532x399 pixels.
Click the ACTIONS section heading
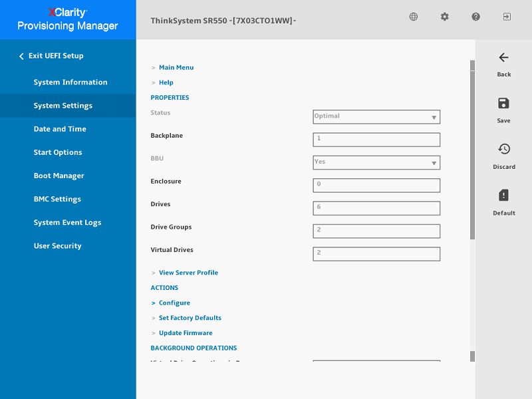click(164, 288)
